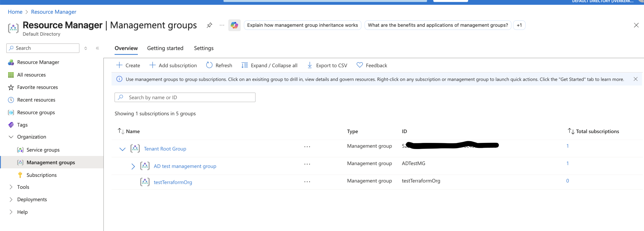Click Expand / Collapse all
The width and height of the screenshot is (644, 231).
tap(269, 65)
